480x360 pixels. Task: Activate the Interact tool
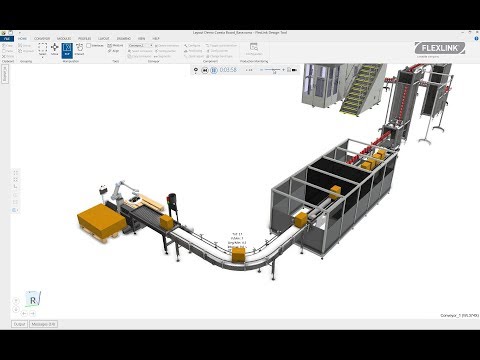click(79, 49)
